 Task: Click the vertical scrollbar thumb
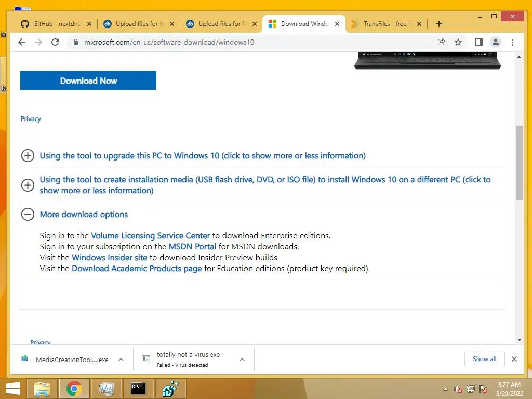coord(519,163)
